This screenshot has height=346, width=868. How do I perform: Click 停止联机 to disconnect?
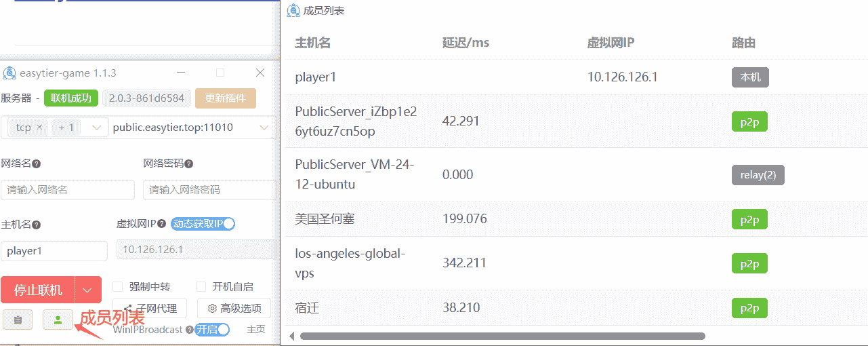tap(38, 290)
